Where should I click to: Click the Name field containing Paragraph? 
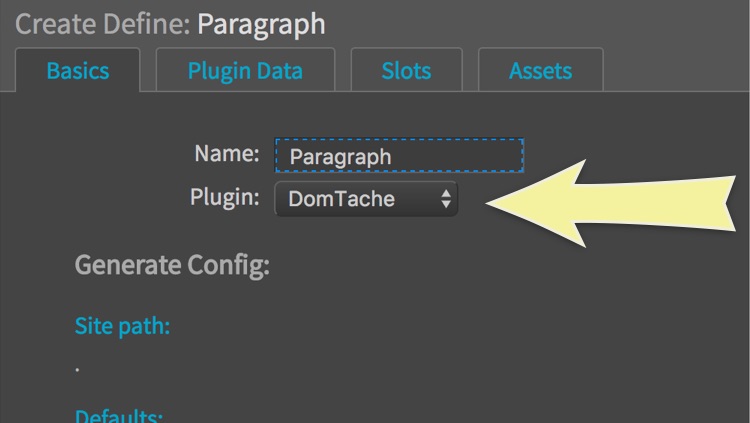(x=399, y=156)
